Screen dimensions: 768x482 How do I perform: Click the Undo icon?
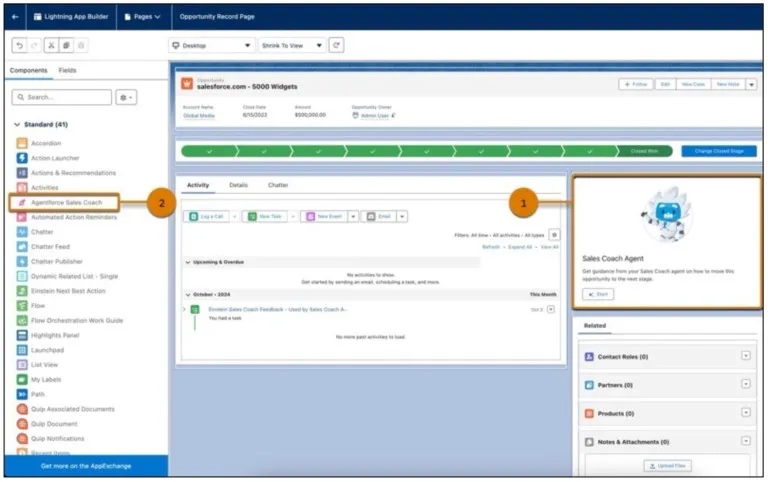(x=20, y=46)
